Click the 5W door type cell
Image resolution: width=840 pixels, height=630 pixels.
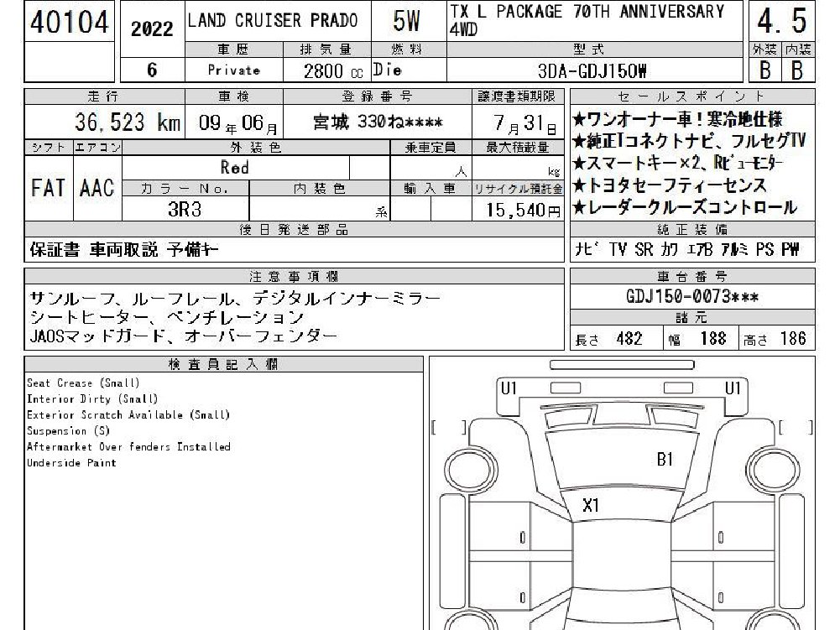point(407,21)
